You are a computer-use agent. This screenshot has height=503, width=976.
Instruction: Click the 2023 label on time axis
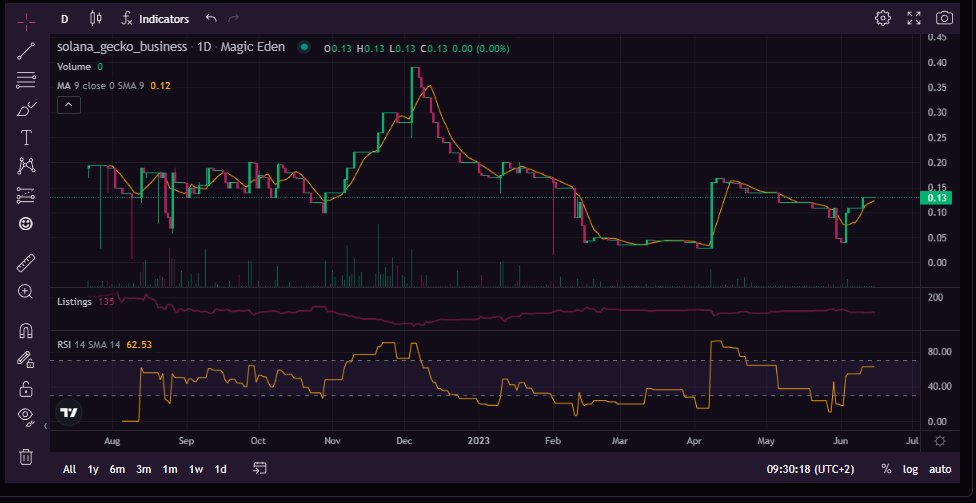(x=478, y=441)
